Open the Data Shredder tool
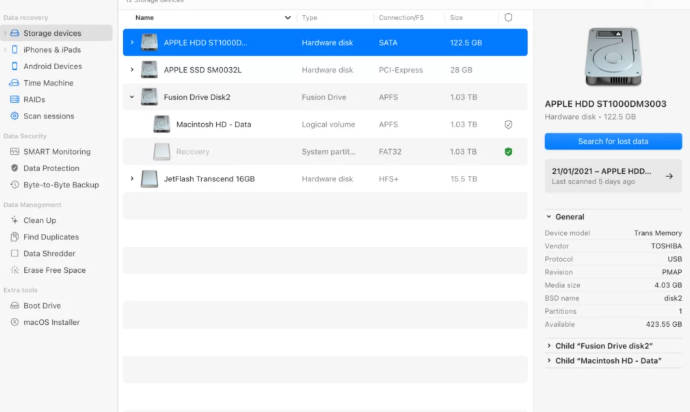This screenshot has height=412, width=690. point(49,253)
